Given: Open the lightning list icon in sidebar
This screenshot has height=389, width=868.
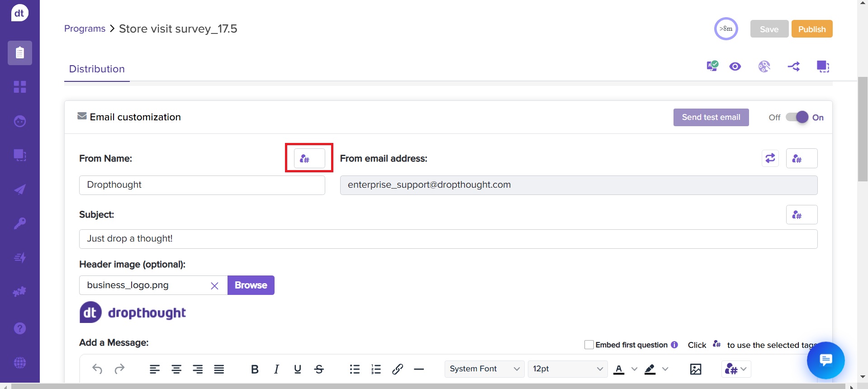Looking at the screenshot, I should coord(20,258).
